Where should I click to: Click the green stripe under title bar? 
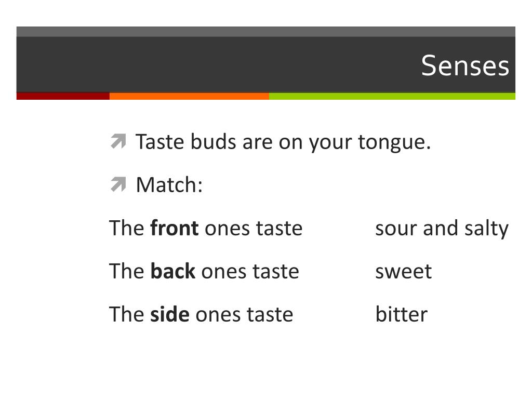coord(392,96)
